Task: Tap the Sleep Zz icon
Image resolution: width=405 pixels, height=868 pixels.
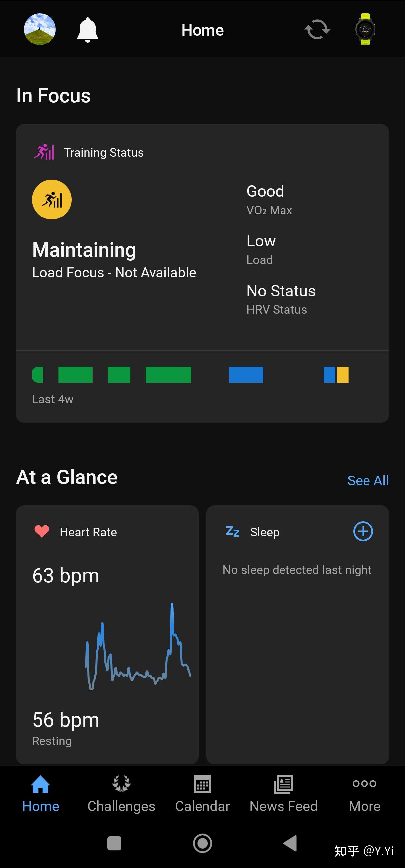Action: coord(232,531)
